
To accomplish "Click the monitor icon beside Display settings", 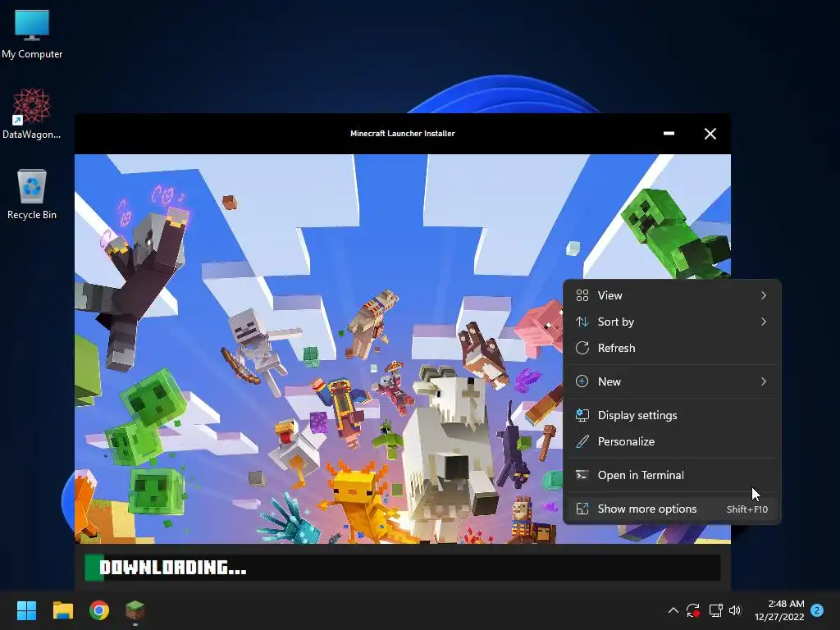I will (582, 415).
